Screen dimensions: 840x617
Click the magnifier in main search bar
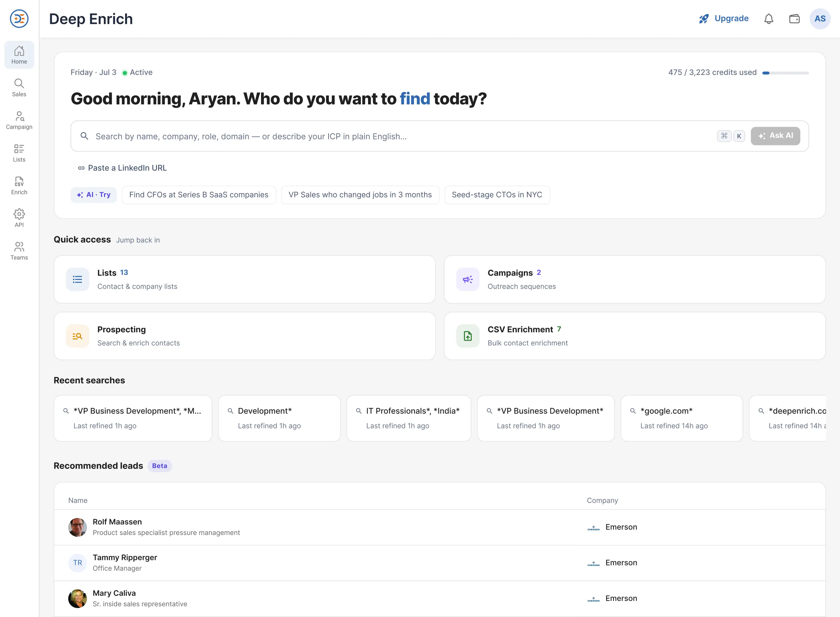point(84,136)
